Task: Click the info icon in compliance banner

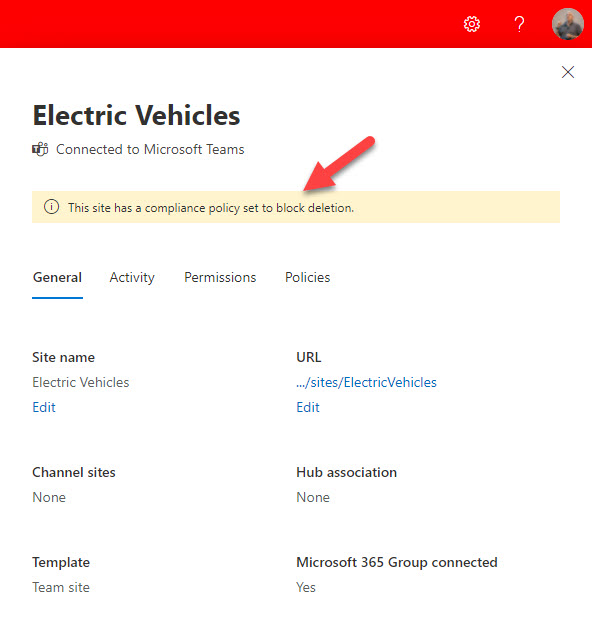Action: pos(51,207)
